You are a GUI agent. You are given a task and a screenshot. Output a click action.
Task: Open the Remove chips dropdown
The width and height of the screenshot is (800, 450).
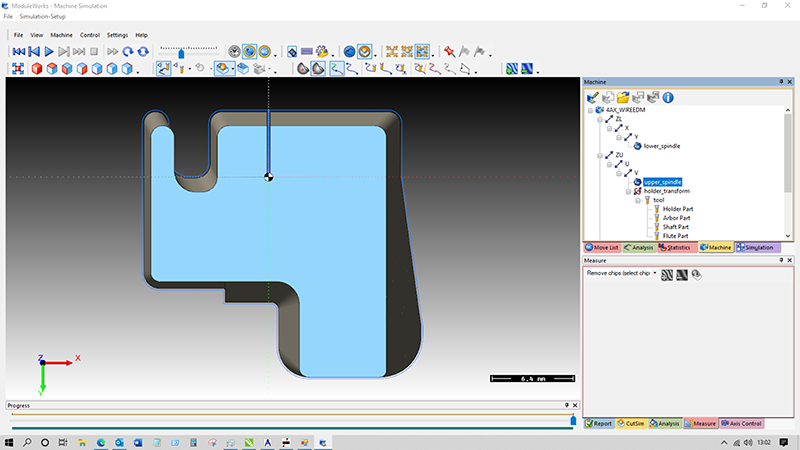click(x=656, y=273)
